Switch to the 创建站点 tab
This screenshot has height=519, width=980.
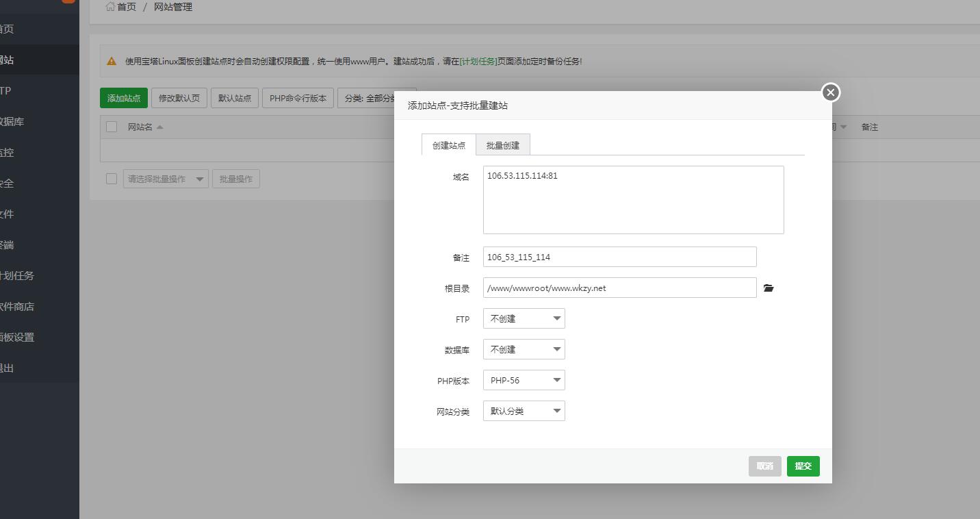[x=449, y=145]
